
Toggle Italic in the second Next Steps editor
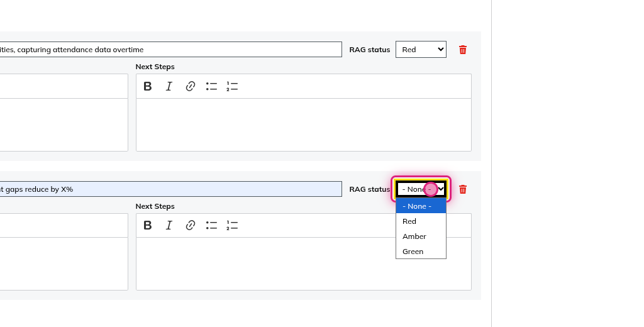[169, 225]
